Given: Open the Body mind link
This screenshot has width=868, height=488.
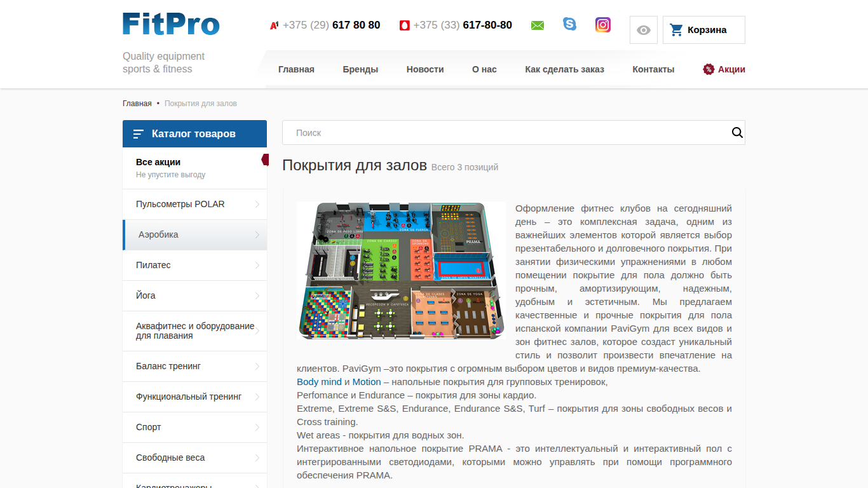Looking at the screenshot, I should (x=319, y=382).
